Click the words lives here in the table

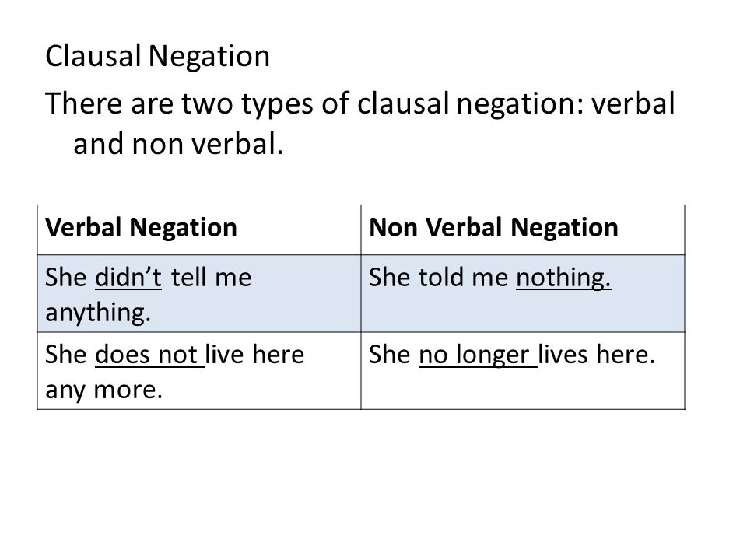coord(597,355)
